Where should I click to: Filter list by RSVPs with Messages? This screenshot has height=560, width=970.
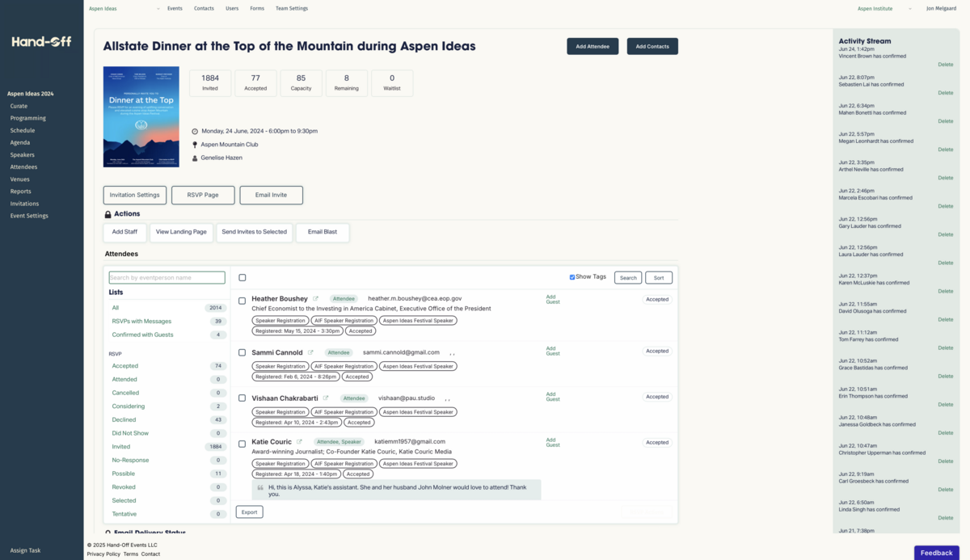click(x=141, y=322)
